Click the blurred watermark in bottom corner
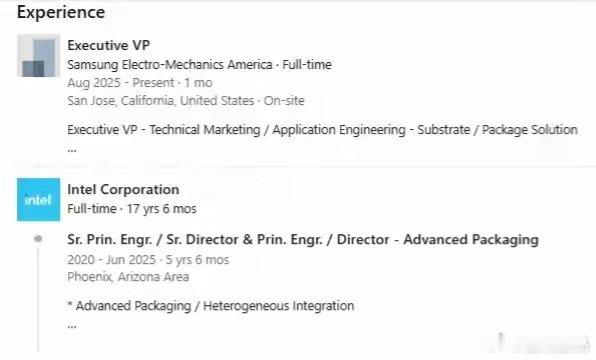 tap(540, 343)
